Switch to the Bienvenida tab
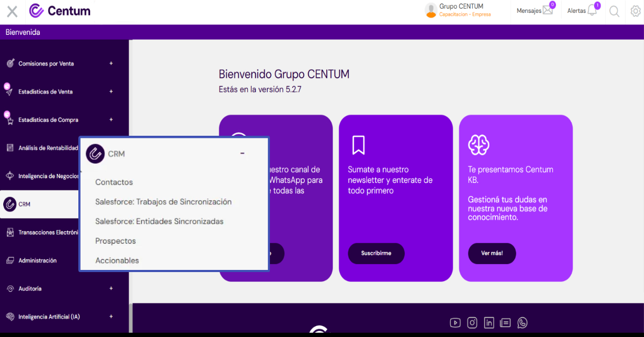Viewport: 644px width, 337px height. 23,32
